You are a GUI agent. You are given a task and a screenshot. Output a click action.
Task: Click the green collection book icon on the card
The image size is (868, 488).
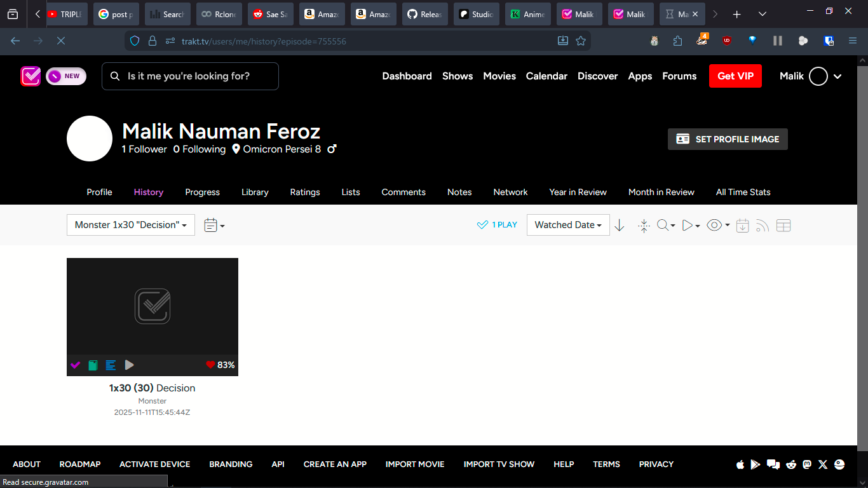(93, 365)
